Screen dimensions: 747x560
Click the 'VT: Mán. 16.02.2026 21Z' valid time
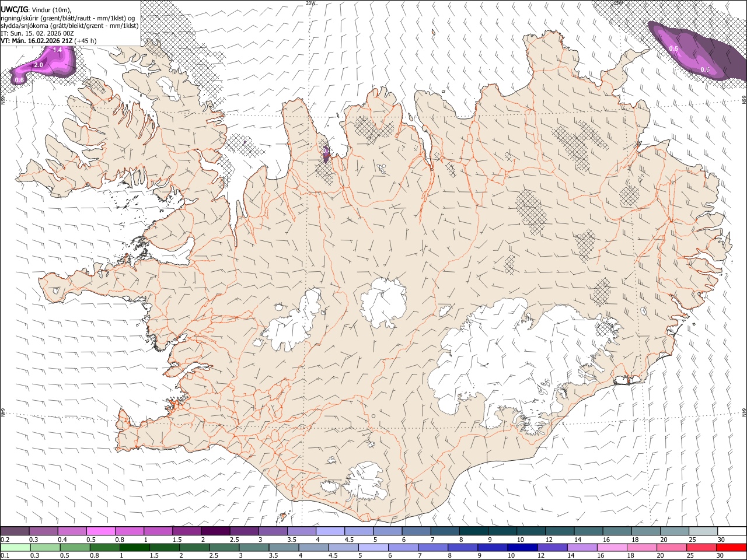tap(37, 41)
